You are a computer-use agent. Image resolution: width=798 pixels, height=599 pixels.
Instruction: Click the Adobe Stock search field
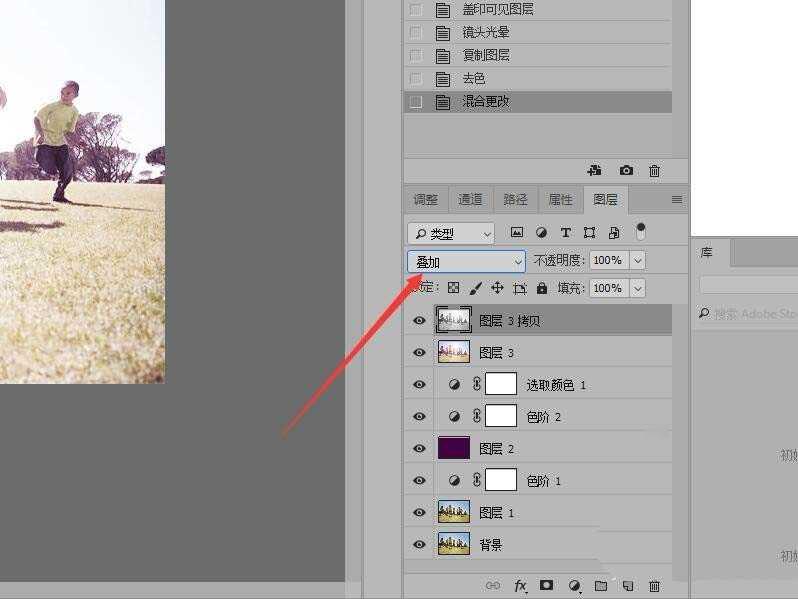point(748,313)
